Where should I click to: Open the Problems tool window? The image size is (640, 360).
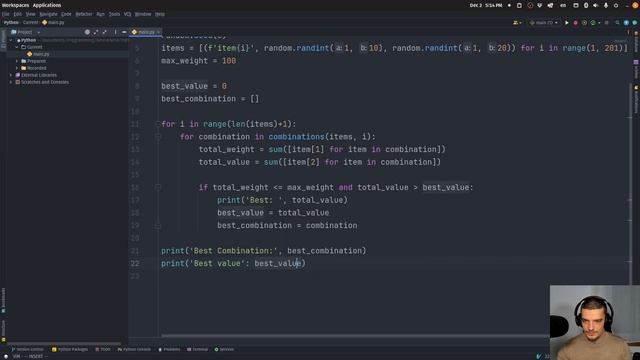[x=169, y=349]
